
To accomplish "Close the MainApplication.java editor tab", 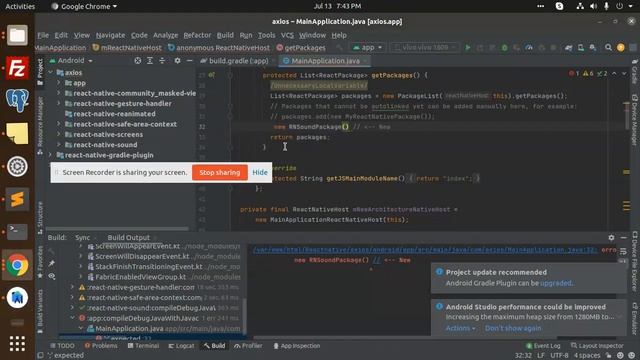I will (x=365, y=61).
